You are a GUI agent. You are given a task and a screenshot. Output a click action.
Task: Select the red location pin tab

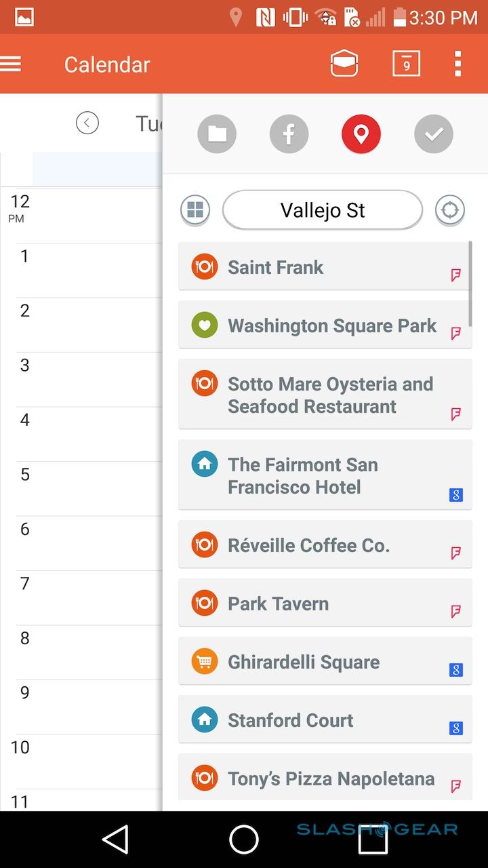(x=361, y=134)
